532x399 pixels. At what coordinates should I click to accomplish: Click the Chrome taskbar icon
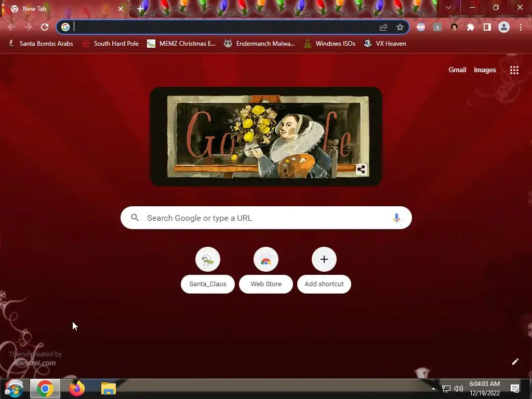pyautogui.click(x=45, y=389)
